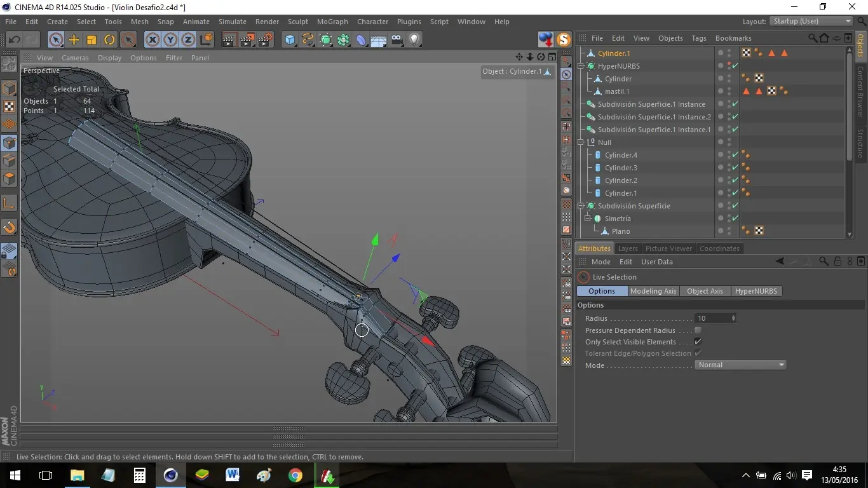Open the Object Axis tab
Image resolution: width=868 pixels, height=488 pixels.
[x=705, y=291]
